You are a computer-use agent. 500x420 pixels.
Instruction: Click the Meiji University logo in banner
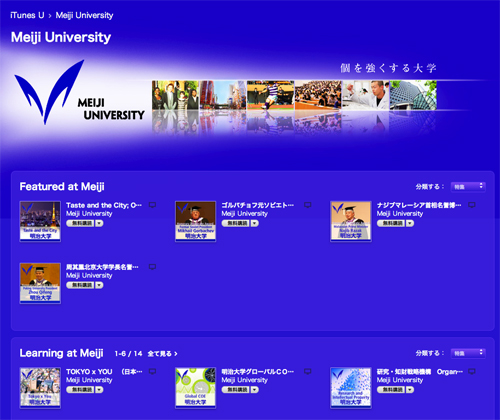(79, 93)
